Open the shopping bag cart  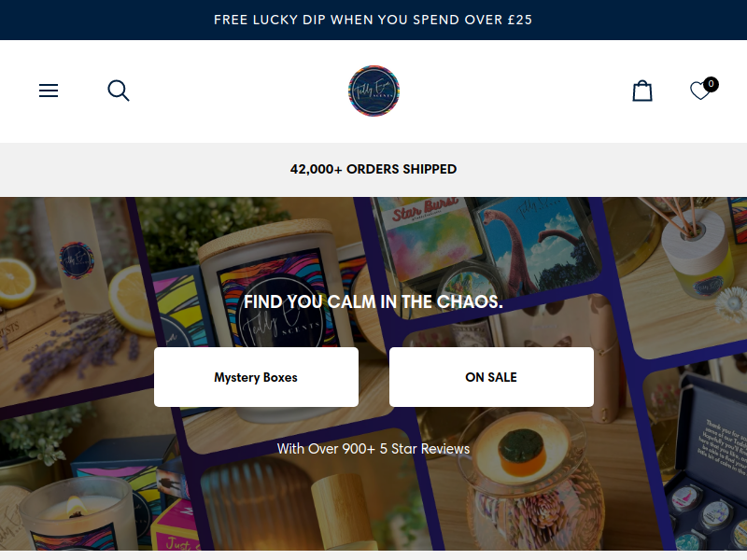(x=642, y=91)
